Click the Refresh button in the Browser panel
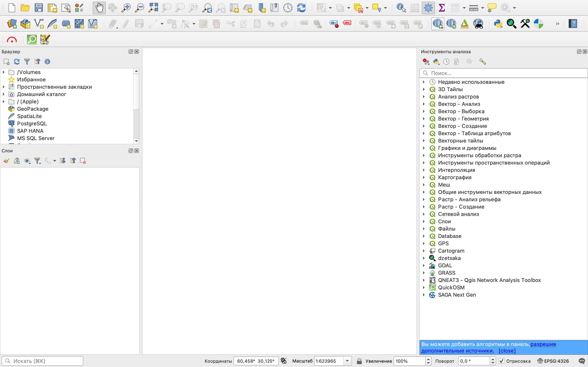 click(17, 62)
